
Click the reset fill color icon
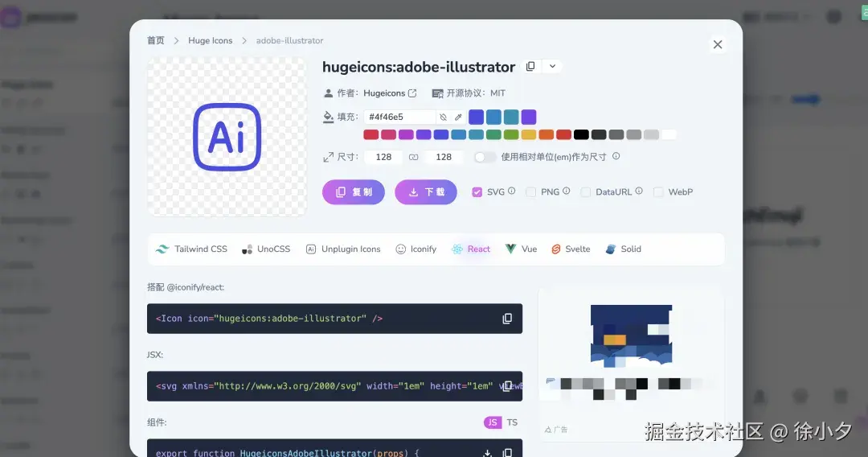click(x=443, y=117)
